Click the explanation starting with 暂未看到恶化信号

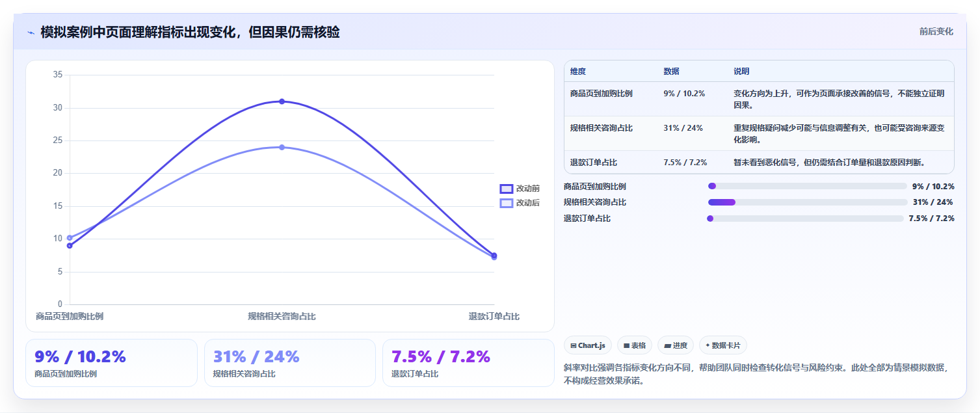click(829, 163)
